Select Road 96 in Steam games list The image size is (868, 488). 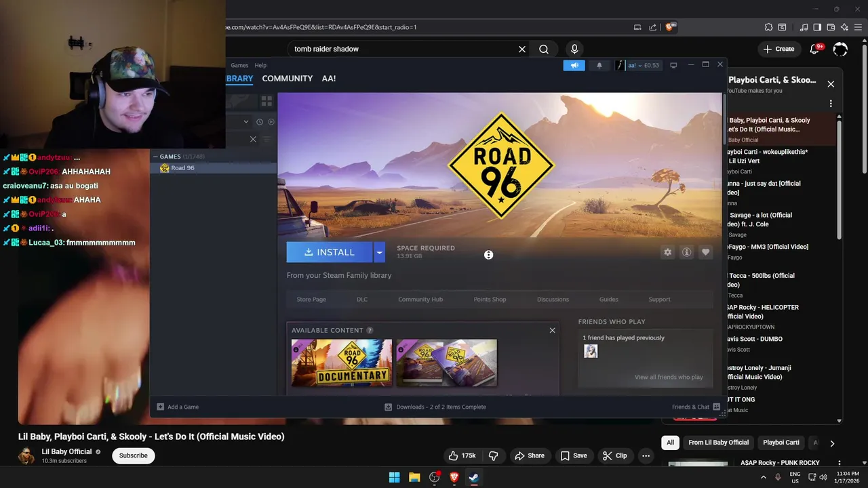[213, 168]
